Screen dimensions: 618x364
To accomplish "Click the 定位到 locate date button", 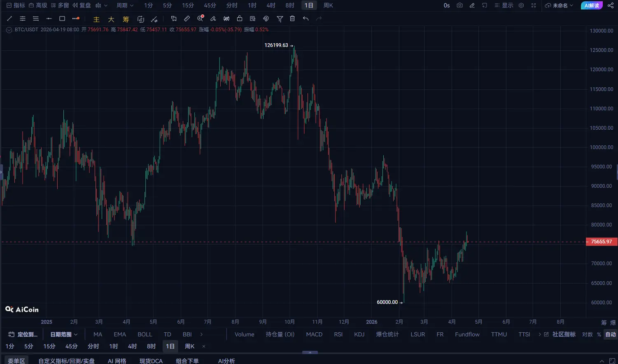I will pos(23,334).
